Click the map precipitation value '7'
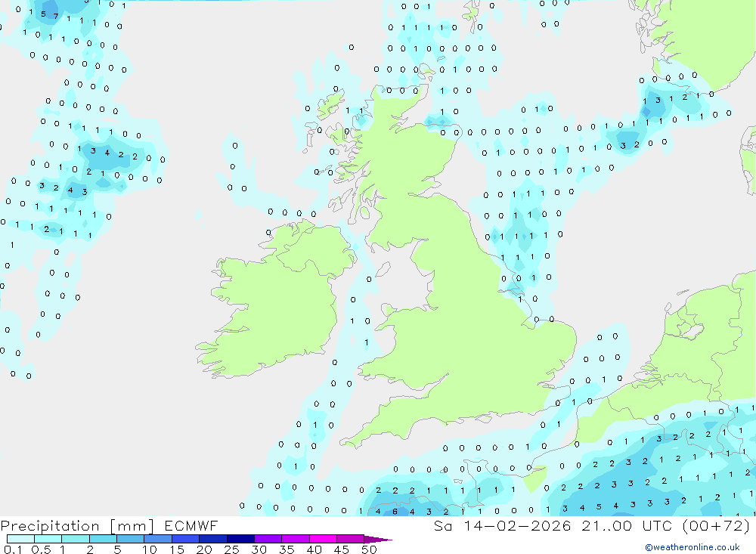This screenshot has width=756, height=554. 56,17
